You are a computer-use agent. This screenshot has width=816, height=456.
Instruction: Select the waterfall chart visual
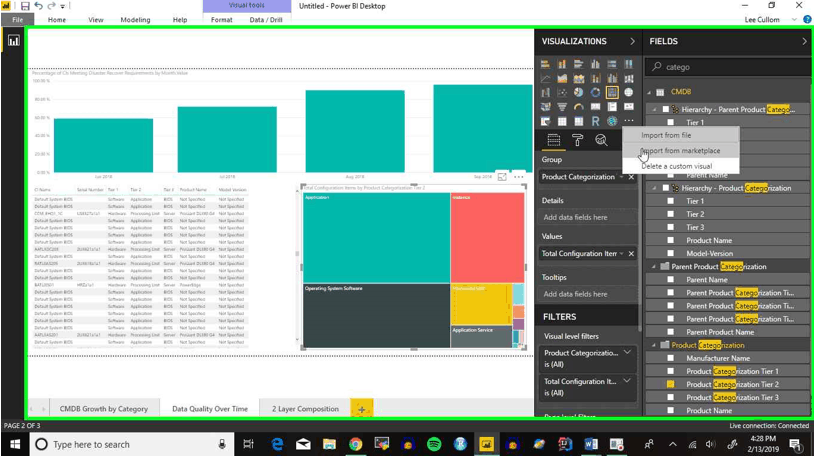(x=545, y=93)
